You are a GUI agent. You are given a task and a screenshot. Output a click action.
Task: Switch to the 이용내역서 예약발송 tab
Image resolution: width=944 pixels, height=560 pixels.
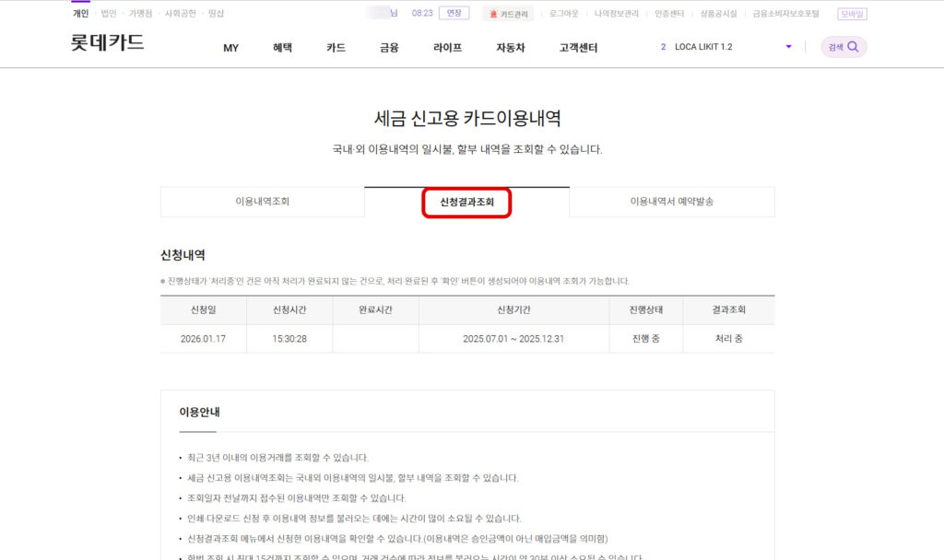(671, 201)
